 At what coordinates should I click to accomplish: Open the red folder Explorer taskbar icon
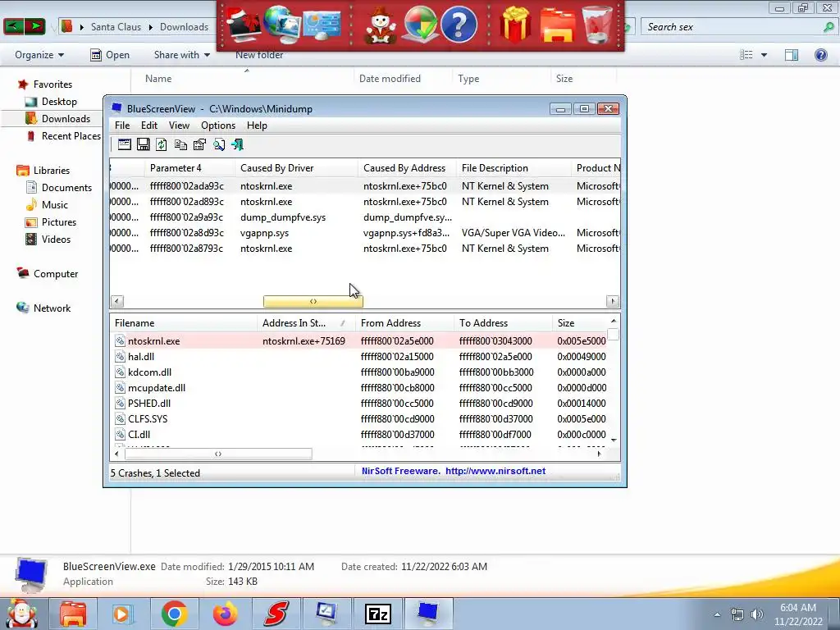point(73,614)
